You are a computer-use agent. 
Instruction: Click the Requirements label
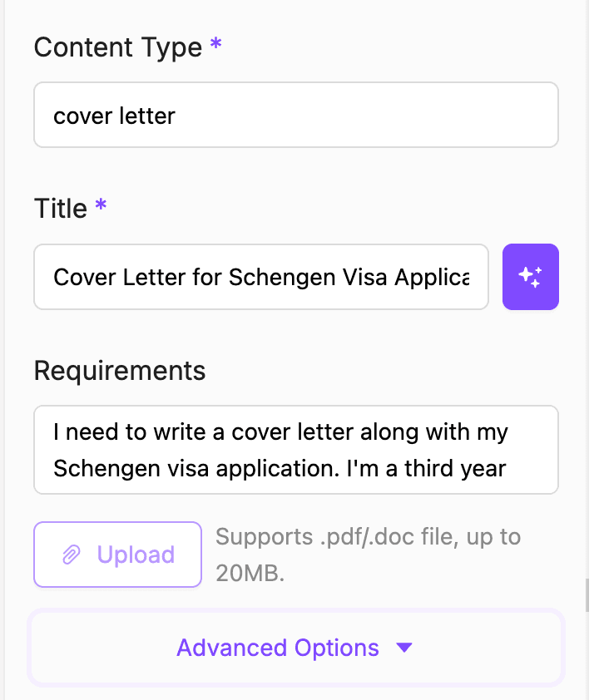[119, 370]
